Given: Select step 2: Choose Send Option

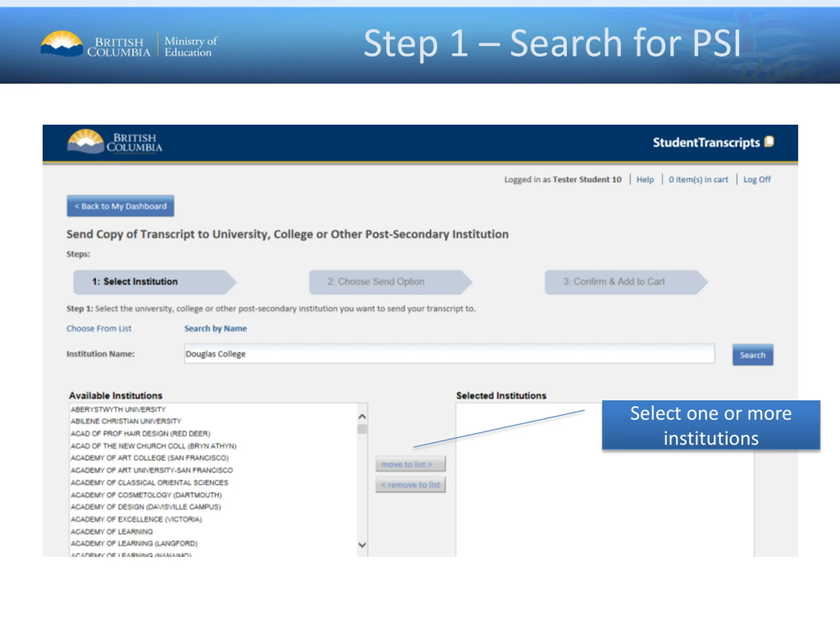Looking at the screenshot, I should click(390, 282).
